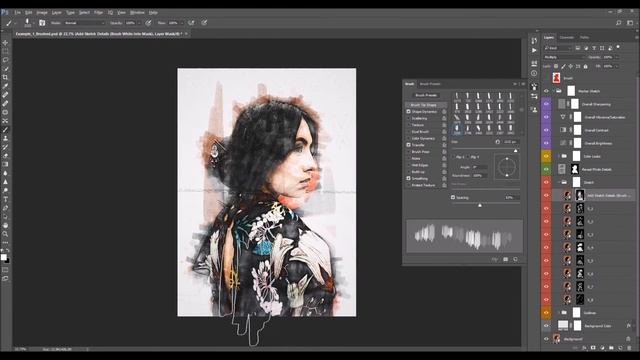Create new brush icon in Brush panel
This screenshot has width=640, height=360.
click(515, 259)
